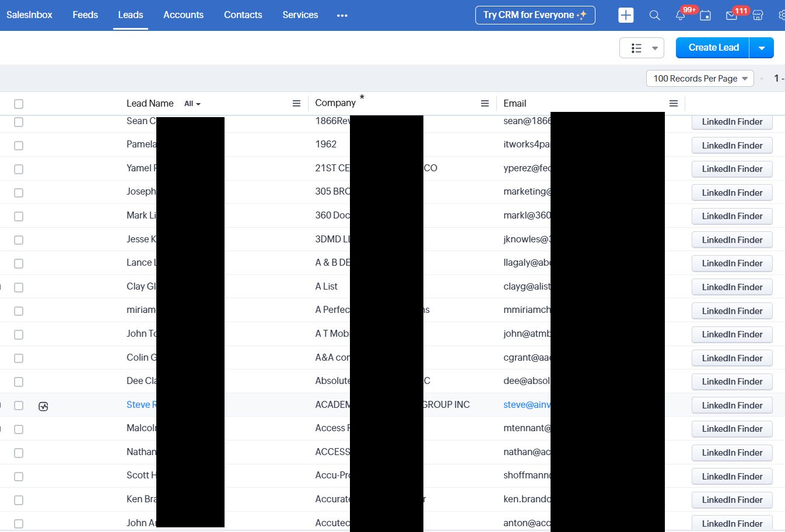Go to the Accounts tab
The height and width of the screenshot is (532, 785).
pyautogui.click(x=183, y=15)
